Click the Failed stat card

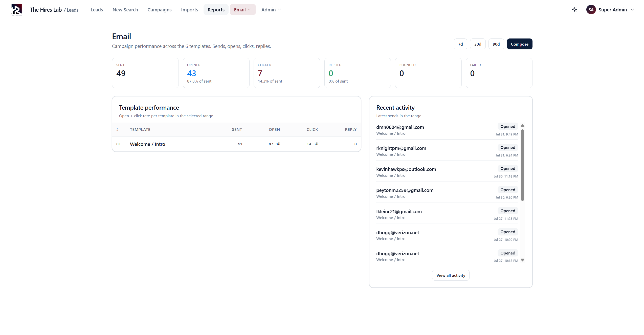(x=499, y=73)
